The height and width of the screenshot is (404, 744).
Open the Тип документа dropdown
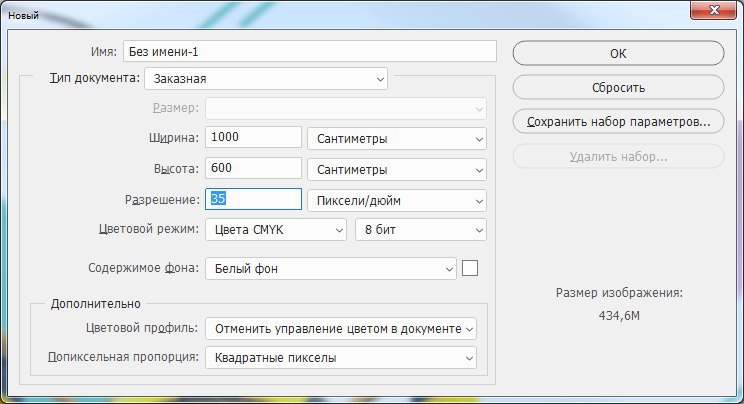(266, 79)
